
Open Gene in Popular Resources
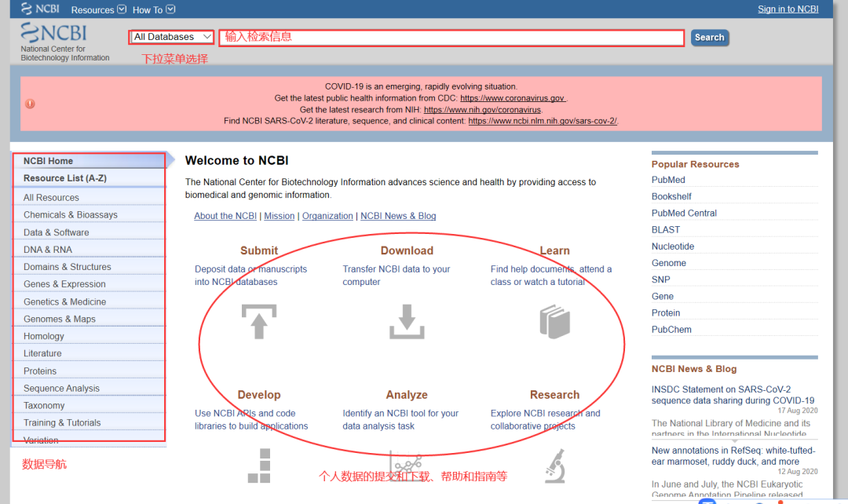tap(663, 296)
